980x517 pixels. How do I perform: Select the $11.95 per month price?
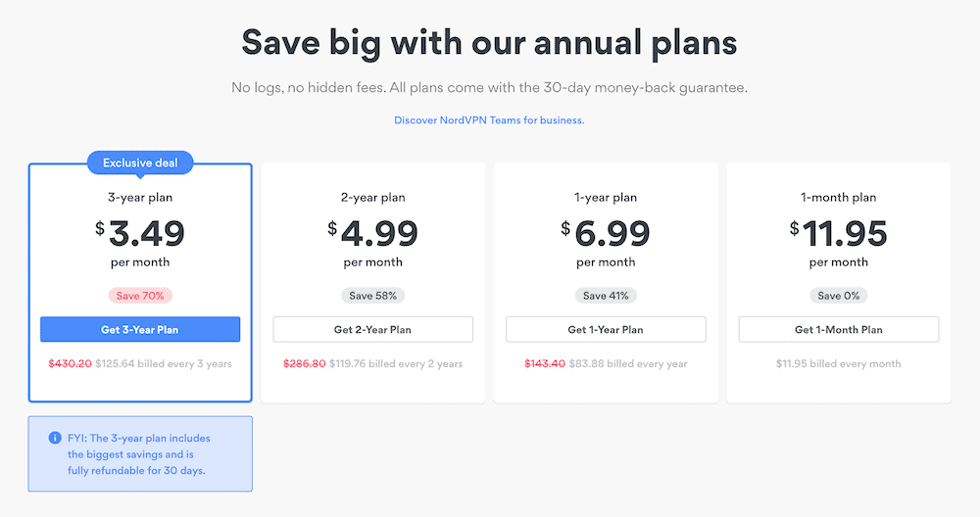(838, 234)
